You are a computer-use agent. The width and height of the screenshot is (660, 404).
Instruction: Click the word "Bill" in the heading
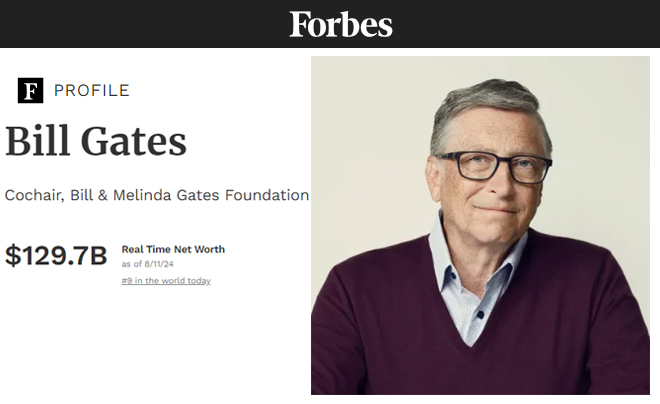[x=39, y=141]
